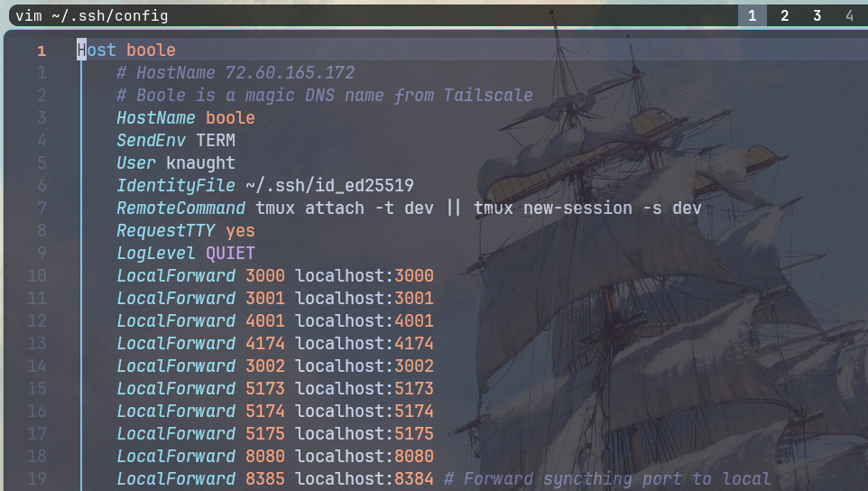Select workspace tab 1
The image size is (868, 491).
tap(752, 15)
